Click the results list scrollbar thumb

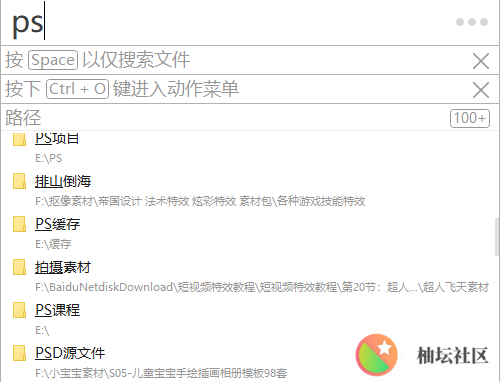(x=497, y=237)
